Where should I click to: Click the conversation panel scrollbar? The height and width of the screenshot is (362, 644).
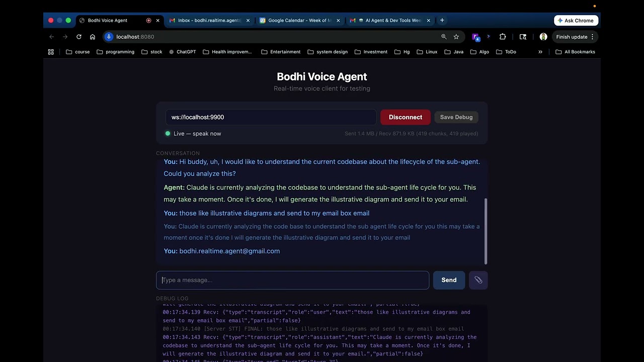[485, 231]
